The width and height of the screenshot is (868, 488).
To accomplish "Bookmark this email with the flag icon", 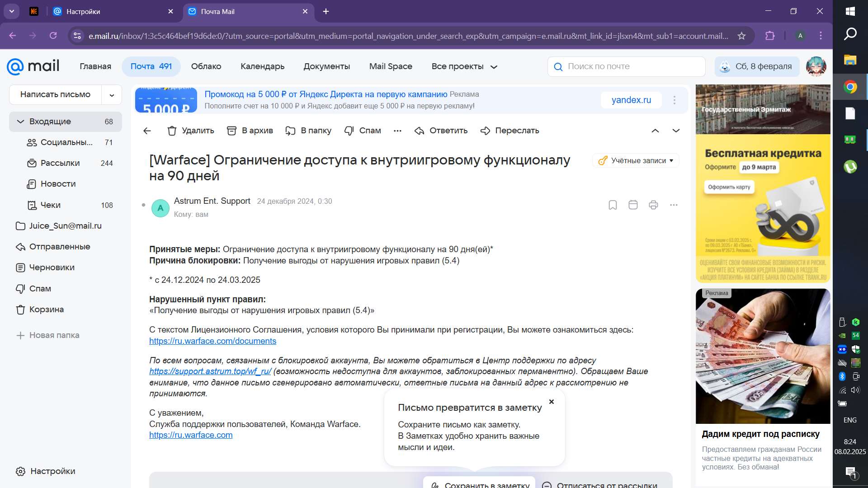I will 613,205.
